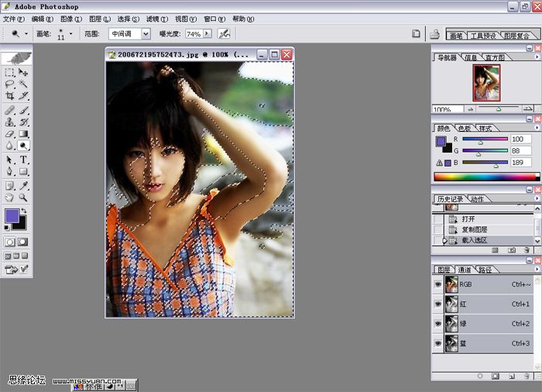Toggle visibility of the 红 channel
The height and width of the screenshot is (392, 542).
coord(438,304)
